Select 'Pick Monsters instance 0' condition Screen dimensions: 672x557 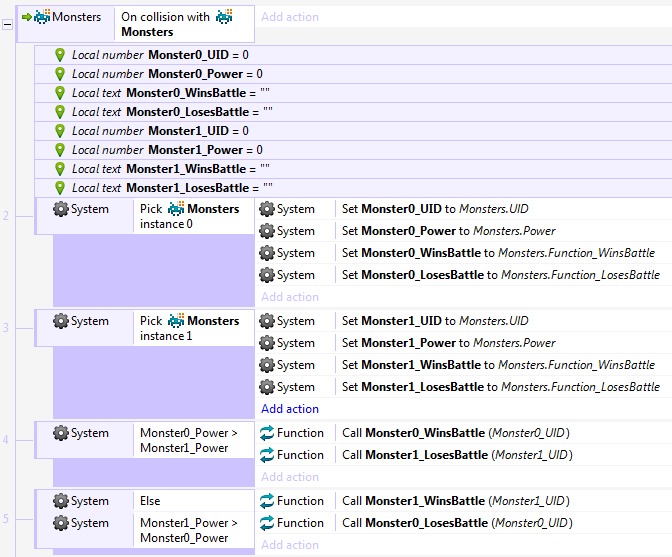[194, 216]
